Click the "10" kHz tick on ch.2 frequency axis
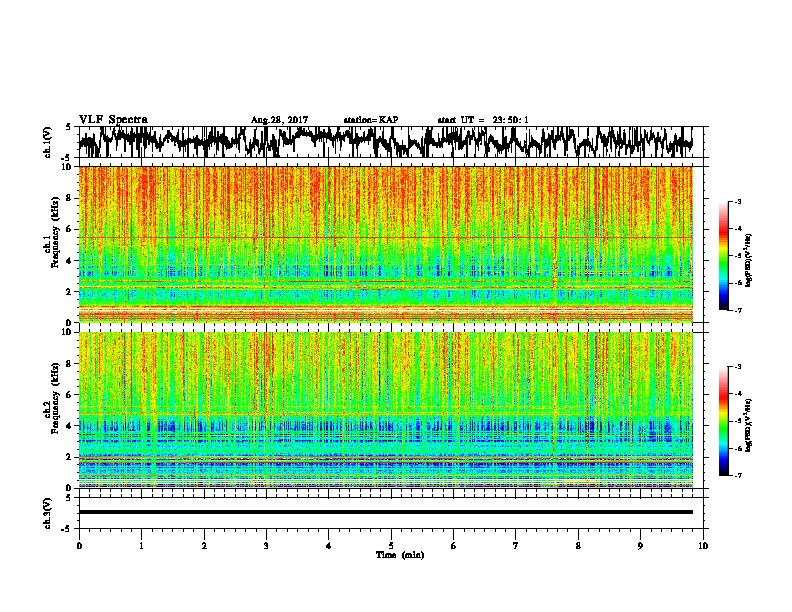The width and height of the screenshot is (792, 612). [68, 332]
